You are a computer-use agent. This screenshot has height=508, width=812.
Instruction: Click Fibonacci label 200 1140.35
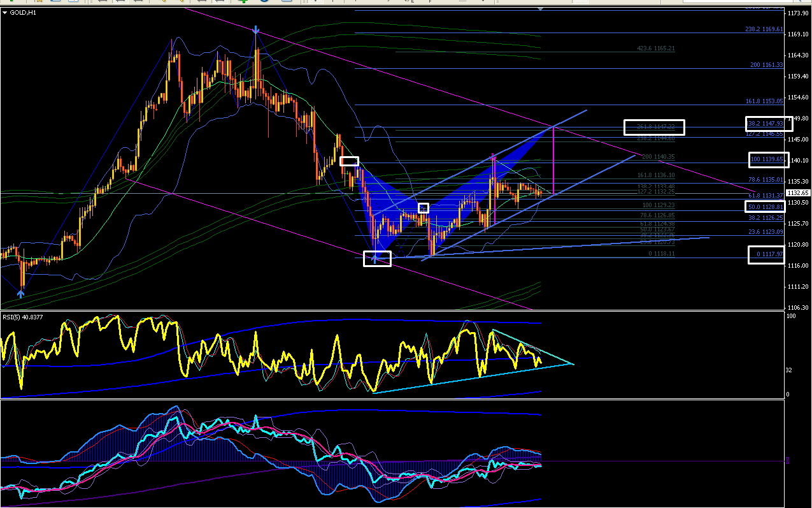658,157
